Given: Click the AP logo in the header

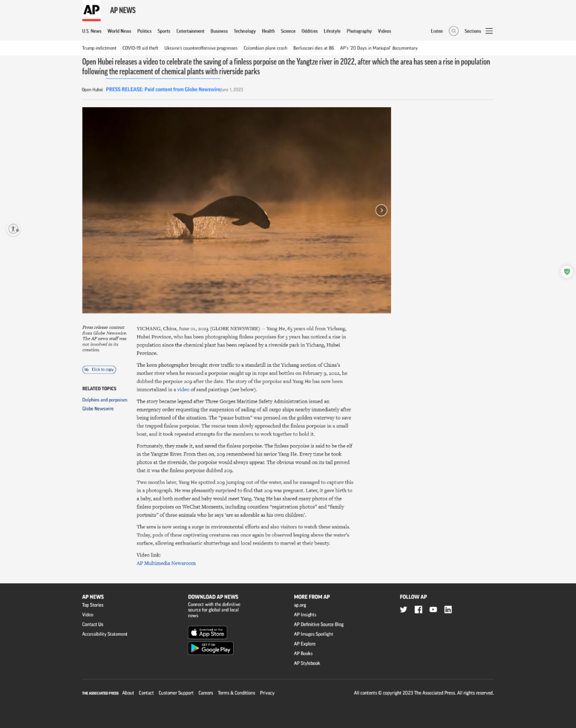Looking at the screenshot, I should pos(92,11).
